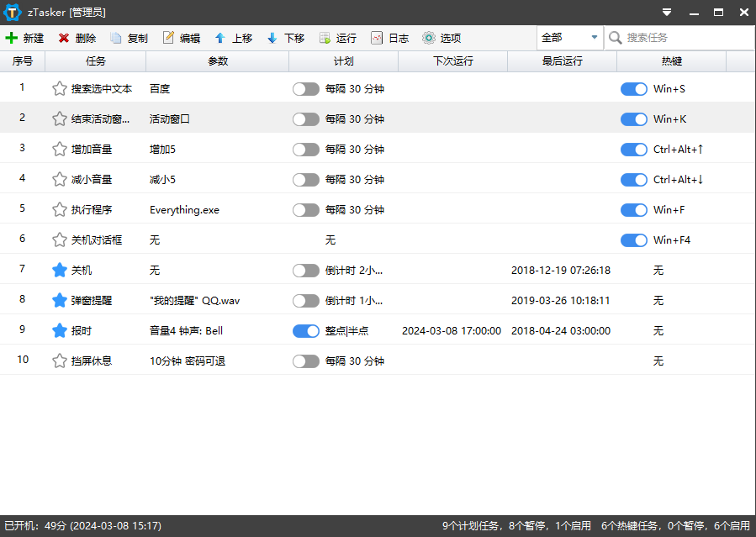The width and height of the screenshot is (756, 537).
Task: Toggle the Ctrl+Alt+↑ hotkey switch
Action: point(633,150)
